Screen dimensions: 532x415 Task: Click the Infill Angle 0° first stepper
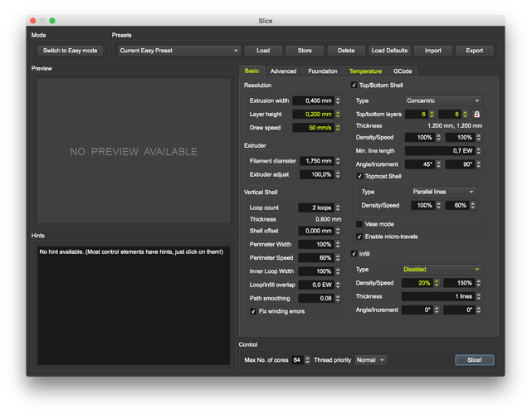point(437,310)
